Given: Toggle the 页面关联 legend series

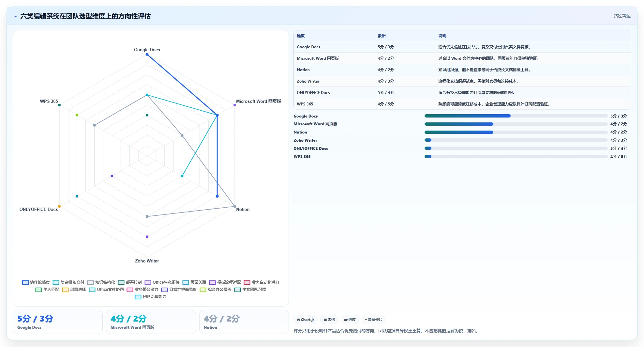Looking at the screenshot, I should (x=194, y=282).
